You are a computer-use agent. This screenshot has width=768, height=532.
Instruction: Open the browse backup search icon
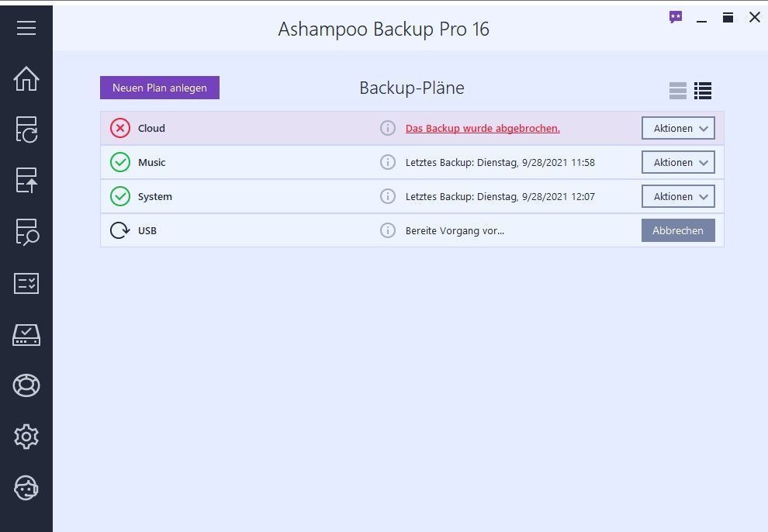[26, 232]
